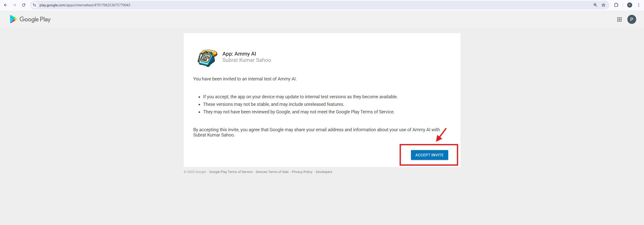Image resolution: width=644 pixels, height=225 pixels.
Task: Click the browser back arrow
Action: pos(6,5)
